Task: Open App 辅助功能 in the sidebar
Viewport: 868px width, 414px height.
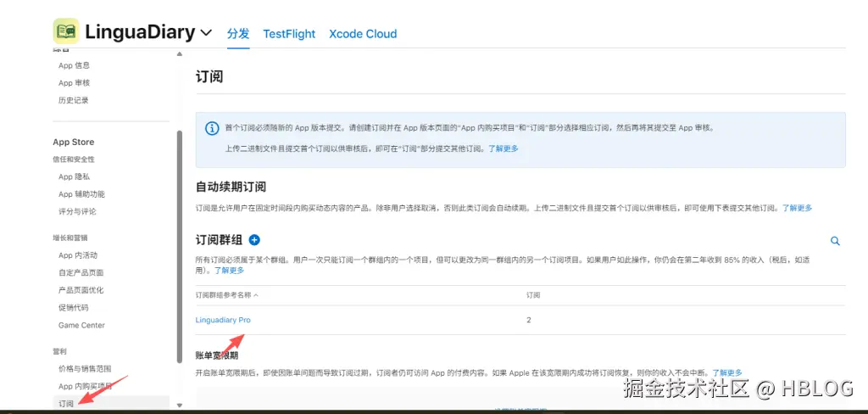Action: [x=81, y=194]
